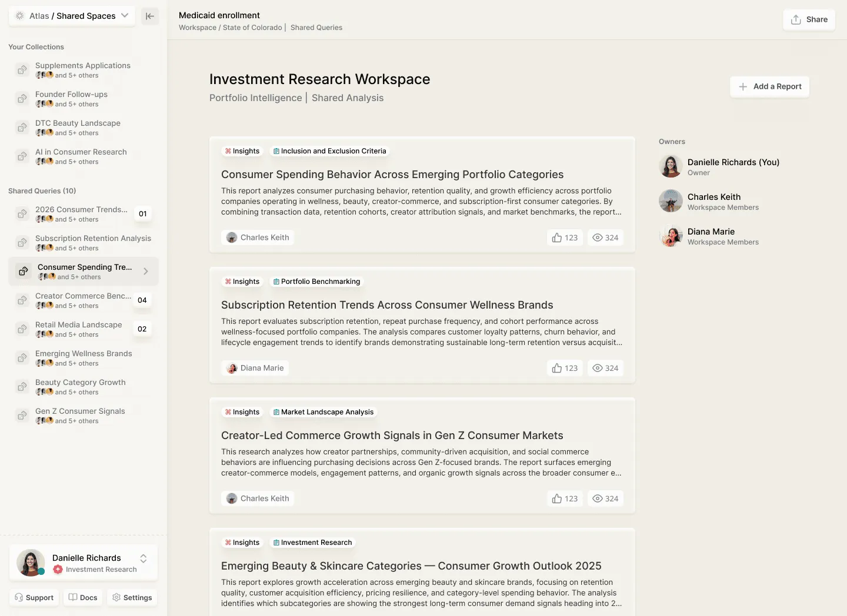Click the plus icon in Add a Report
The height and width of the screenshot is (616, 847).
(x=743, y=86)
